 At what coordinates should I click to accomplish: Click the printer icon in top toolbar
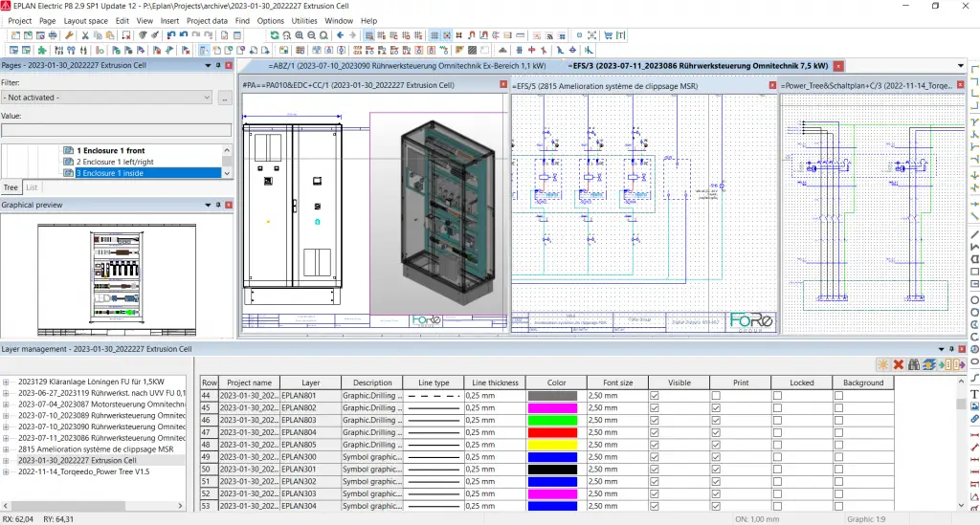point(54,35)
